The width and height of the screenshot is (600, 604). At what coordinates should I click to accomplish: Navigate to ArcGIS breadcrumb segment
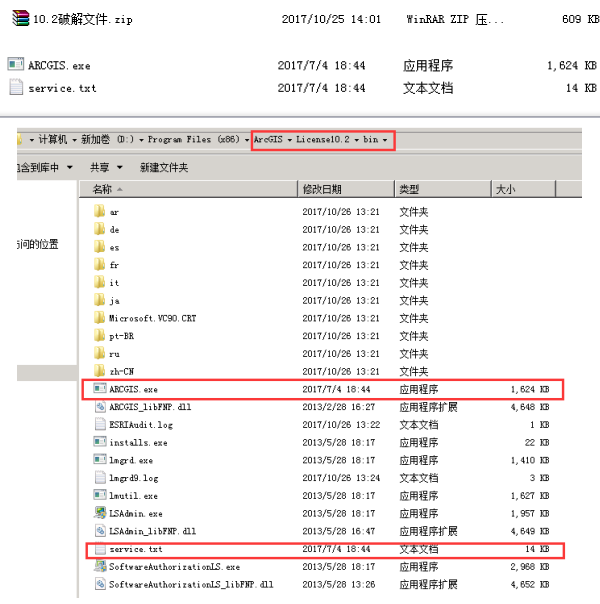point(268,139)
